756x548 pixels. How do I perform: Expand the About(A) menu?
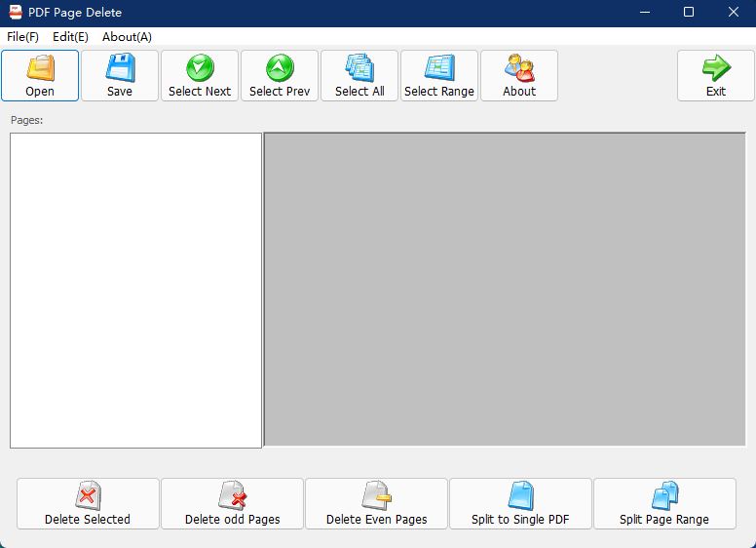pos(127,37)
